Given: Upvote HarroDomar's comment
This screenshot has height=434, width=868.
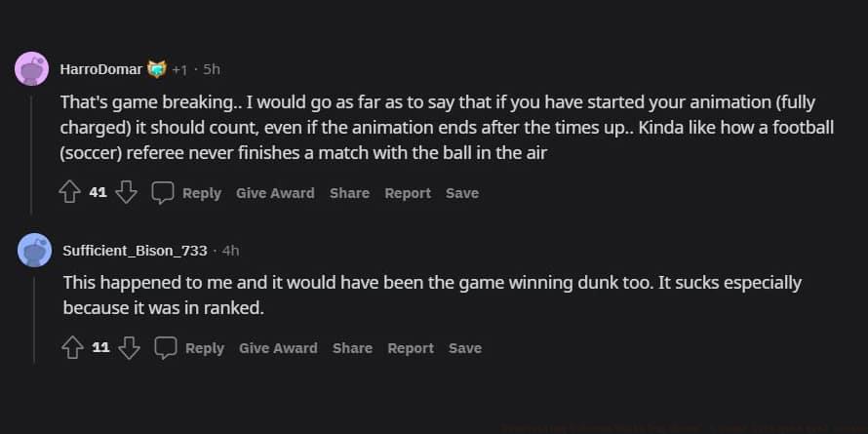Looking at the screenshot, I should (68, 193).
